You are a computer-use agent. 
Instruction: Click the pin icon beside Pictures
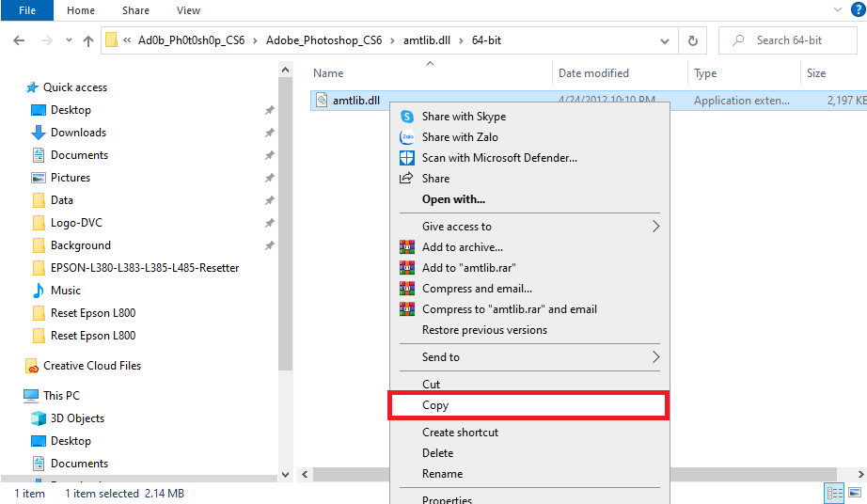(x=269, y=178)
